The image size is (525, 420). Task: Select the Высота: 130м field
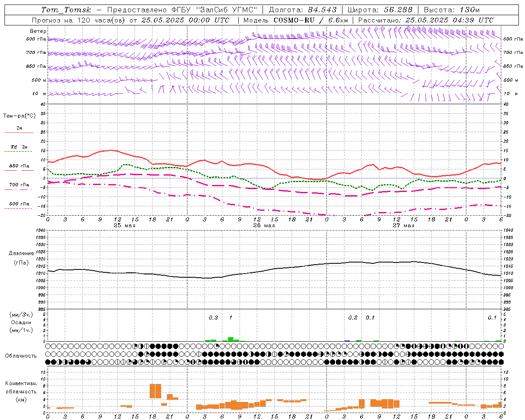click(452, 10)
